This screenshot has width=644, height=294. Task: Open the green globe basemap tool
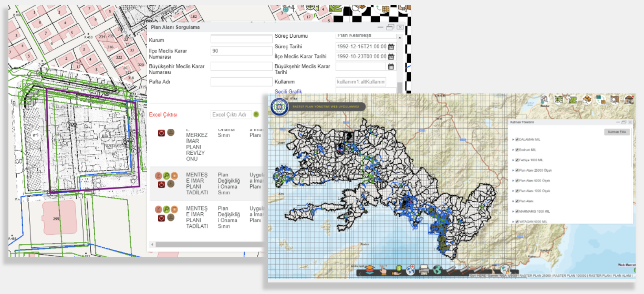(438, 270)
